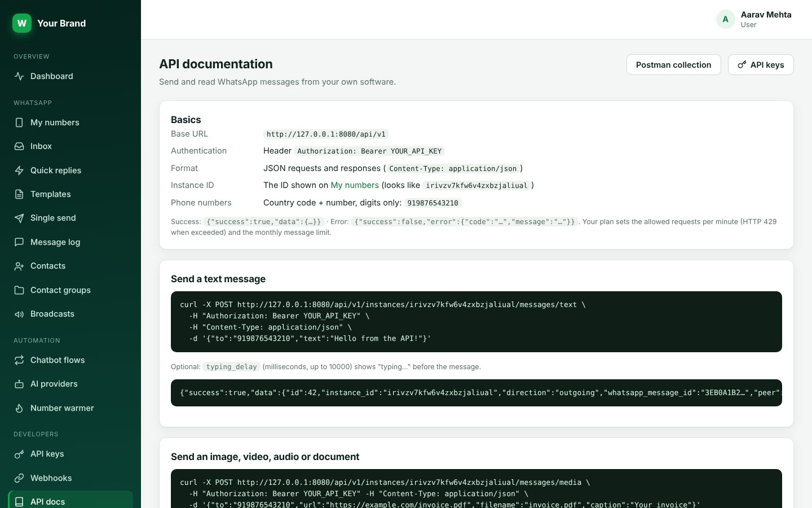This screenshot has height=508, width=812.
Task: Click the Number warmer flame icon
Action: click(x=19, y=408)
